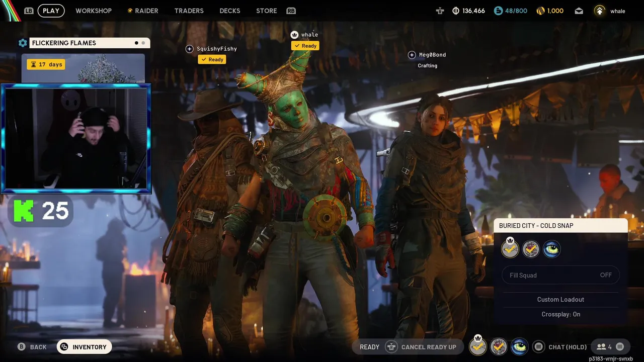Image resolution: width=644 pixels, height=362 pixels.
Task: Click crowned leader avatar in bottom bar
Action: coord(478,346)
